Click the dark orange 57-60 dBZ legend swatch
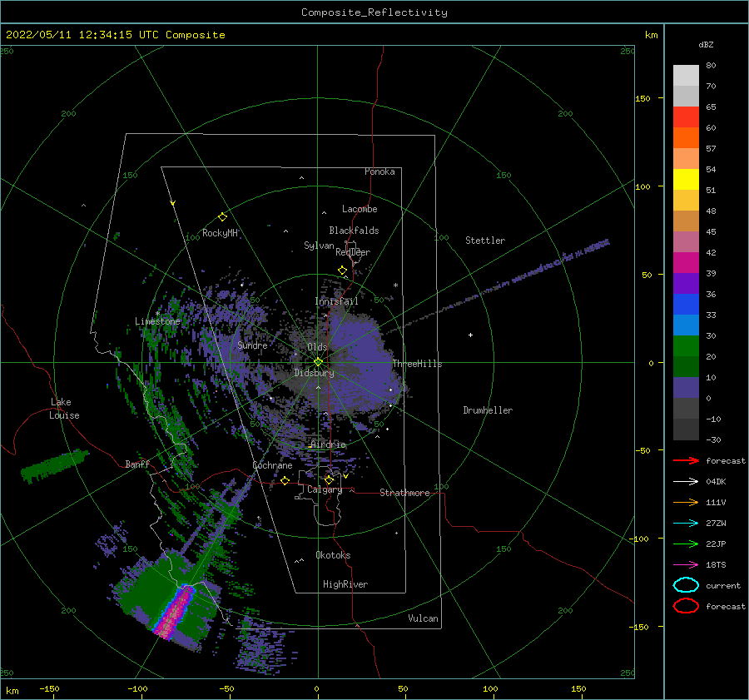Screen dimensions: 749x700 [x=686, y=137]
